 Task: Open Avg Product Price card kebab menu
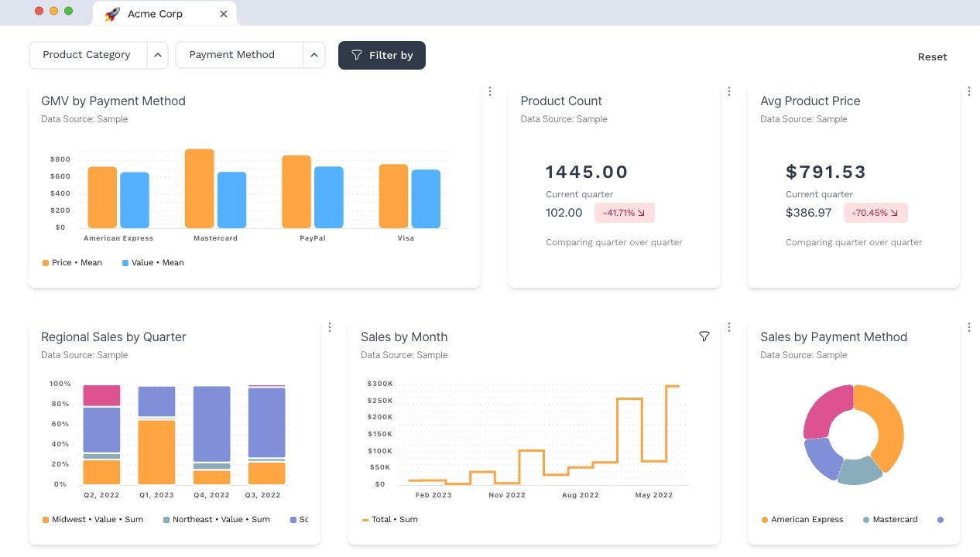click(x=968, y=91)
